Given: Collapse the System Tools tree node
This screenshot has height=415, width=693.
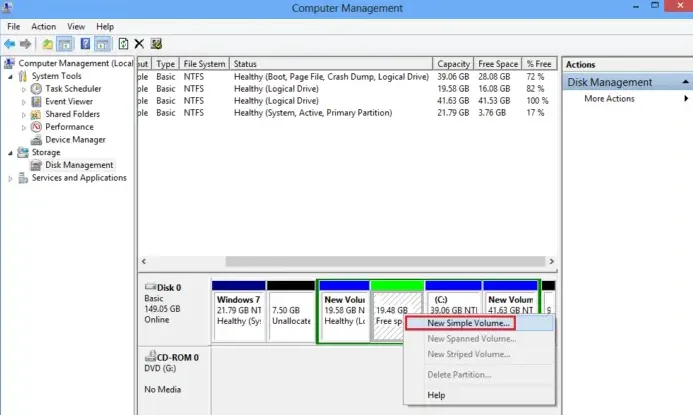Looking at the screenshot, I should (x=10, y=76).
